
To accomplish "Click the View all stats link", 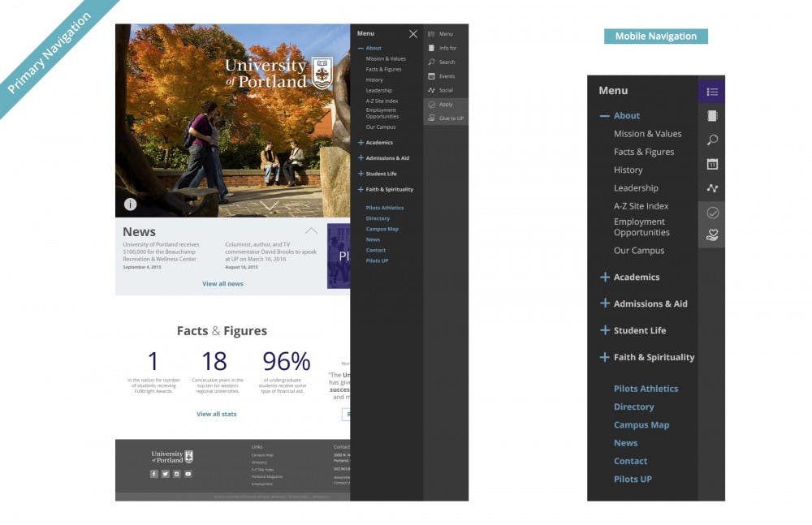I will [x=216, y=414].
